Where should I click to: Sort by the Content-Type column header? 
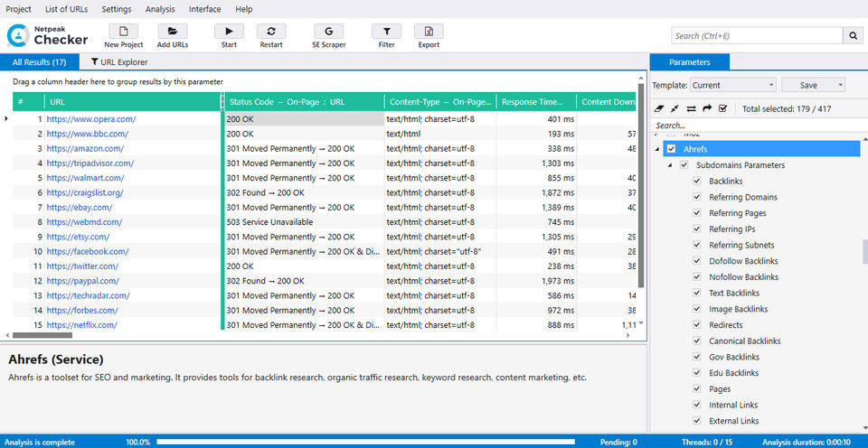click(x=440, y=102)
